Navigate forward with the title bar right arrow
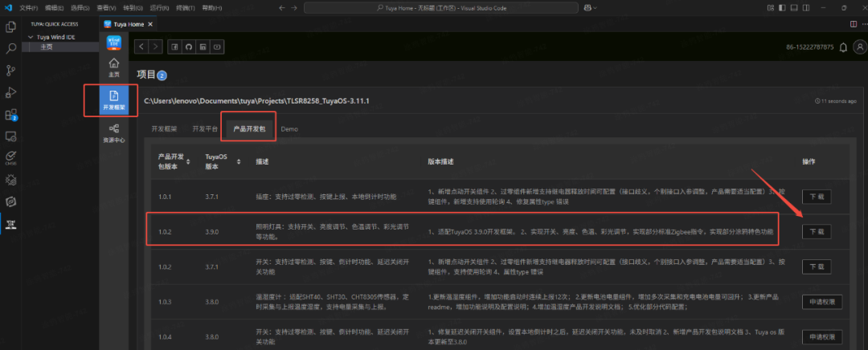This screenshot has width=868, height=350. coord(294,8)
